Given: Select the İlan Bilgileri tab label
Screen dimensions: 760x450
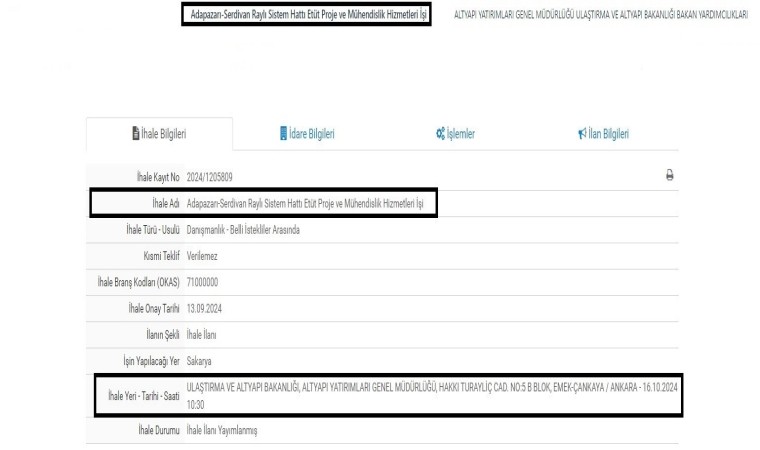Looking at the screenshot, I should [608, 134].
